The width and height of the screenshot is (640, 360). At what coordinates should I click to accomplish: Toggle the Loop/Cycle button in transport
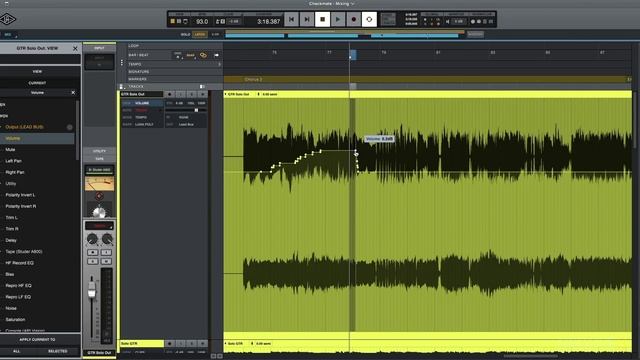point(369,19)
